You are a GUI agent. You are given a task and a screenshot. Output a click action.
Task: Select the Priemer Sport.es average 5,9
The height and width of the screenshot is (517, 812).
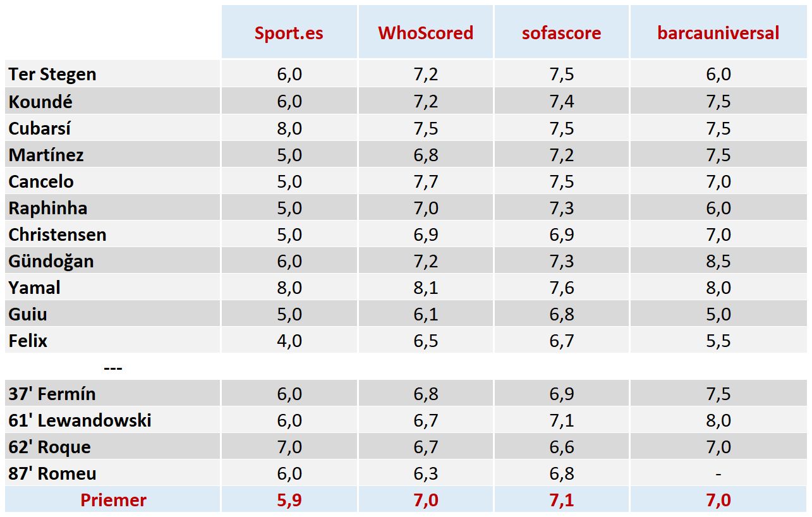[289, 500]
